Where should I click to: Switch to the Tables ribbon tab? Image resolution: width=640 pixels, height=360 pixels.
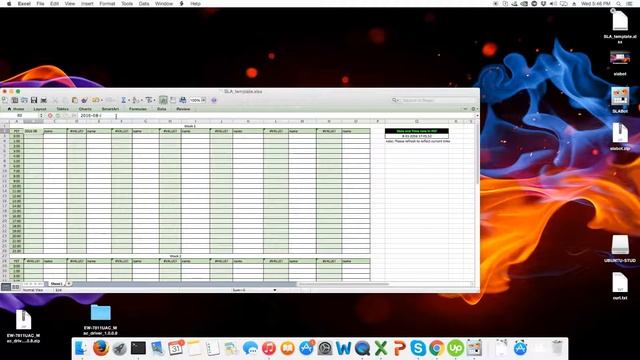coord(62,109)
